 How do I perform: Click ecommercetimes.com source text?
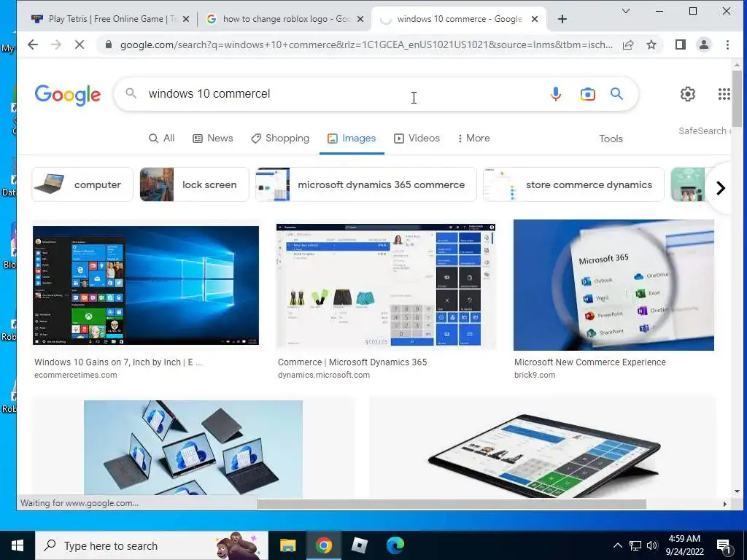[75, 376]
